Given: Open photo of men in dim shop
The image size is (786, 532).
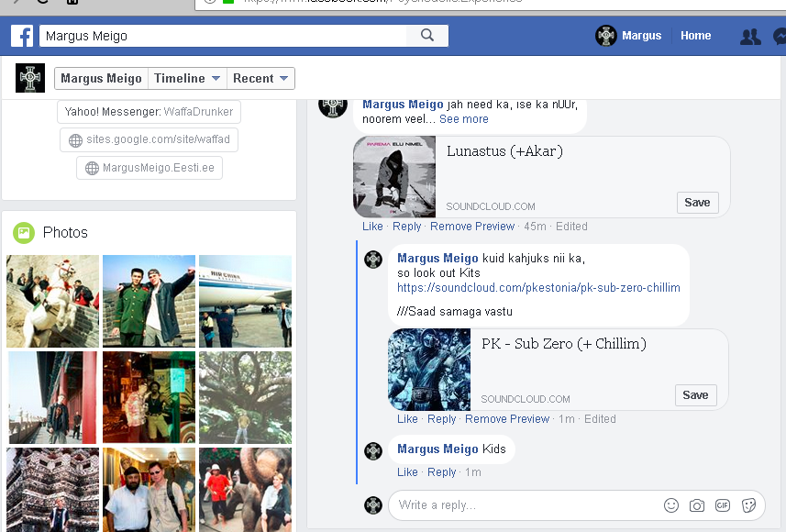Looking at the screenshot, I should [149, 397].
